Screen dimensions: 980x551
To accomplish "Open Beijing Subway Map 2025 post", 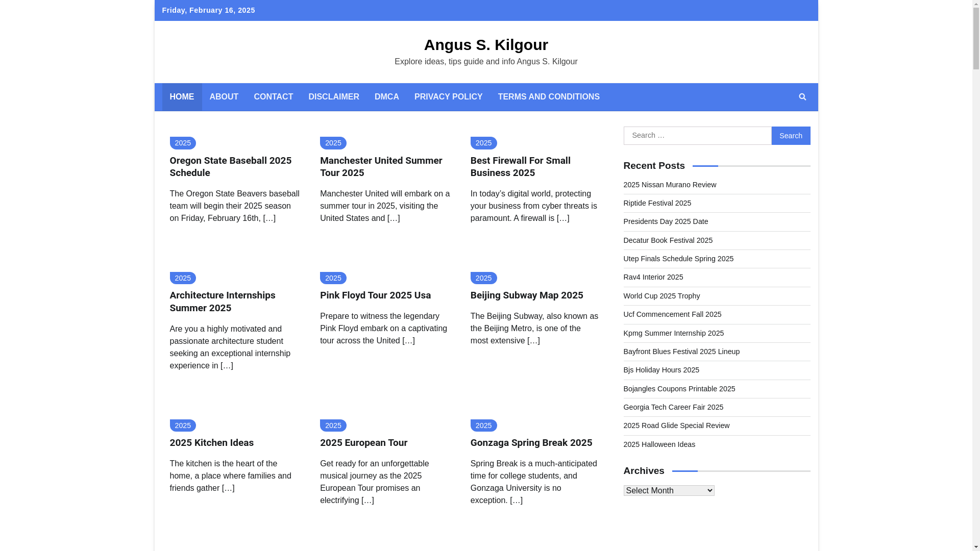I will click(526, 295).
